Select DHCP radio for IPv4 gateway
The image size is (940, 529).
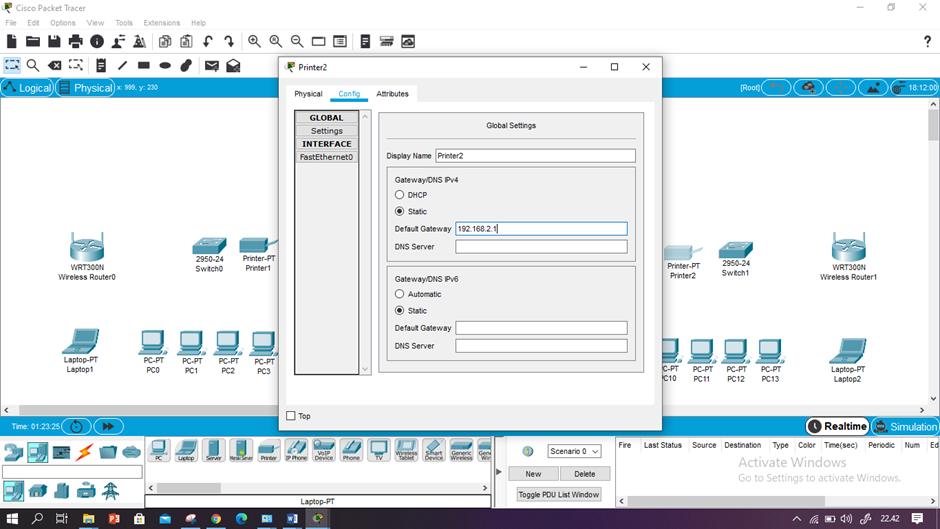pyautogui.click(x=399, y=195)
